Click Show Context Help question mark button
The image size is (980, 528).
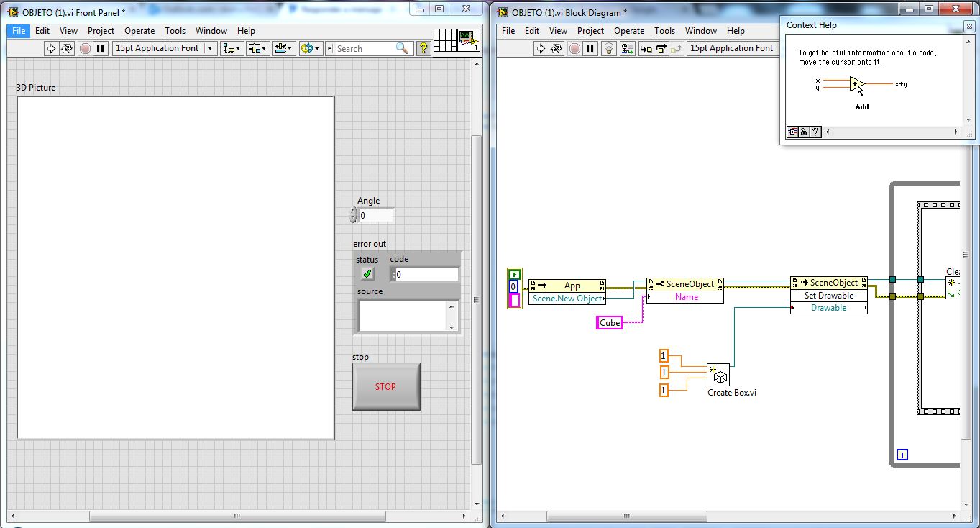coord(423,48)
